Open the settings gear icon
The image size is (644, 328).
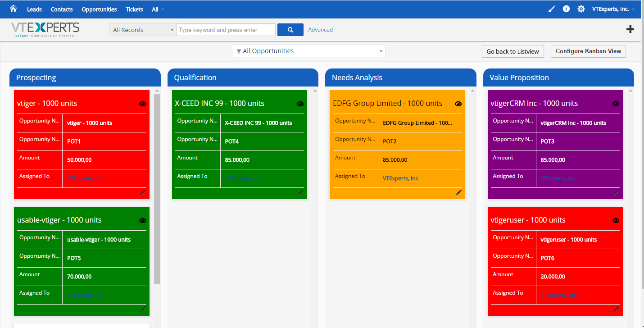[x=581, y=9]
